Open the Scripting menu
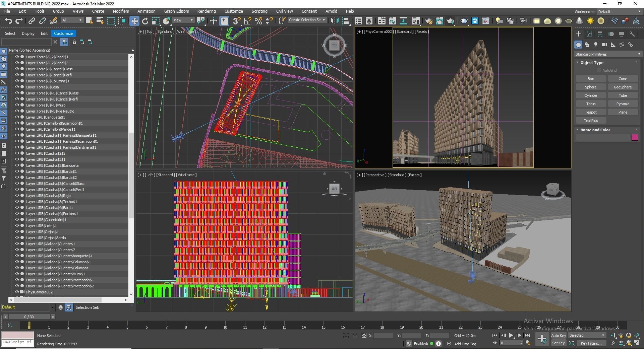 (x=259, y=11)
